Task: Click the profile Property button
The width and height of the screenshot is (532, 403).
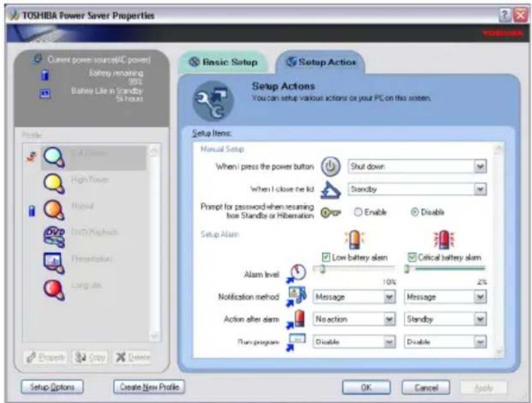Action: coord(46,358)
